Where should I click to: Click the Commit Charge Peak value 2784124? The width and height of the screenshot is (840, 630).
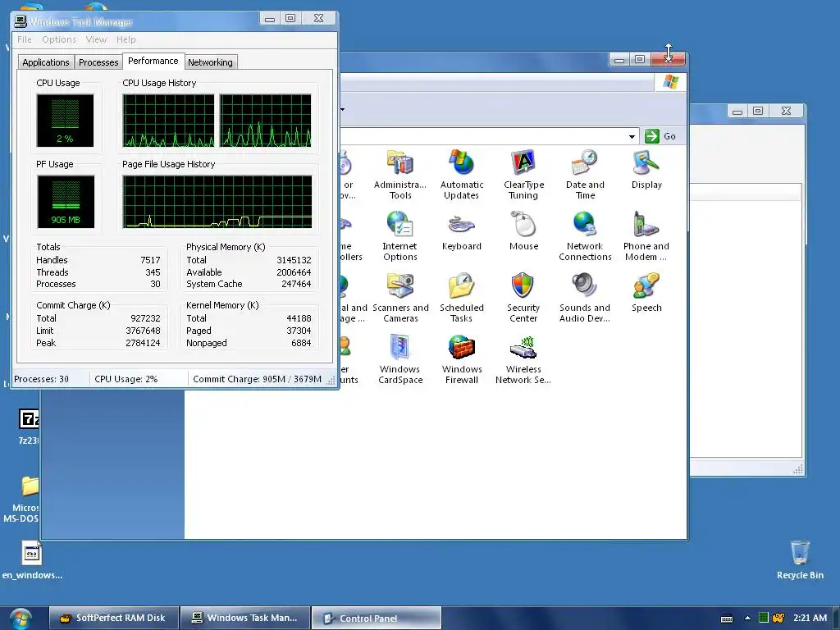point(143,343)
